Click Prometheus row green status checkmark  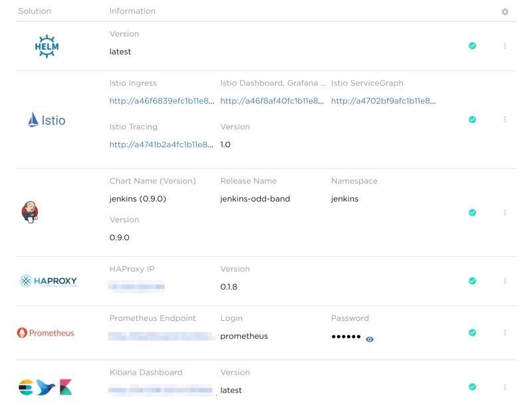[x=472, y=332]
